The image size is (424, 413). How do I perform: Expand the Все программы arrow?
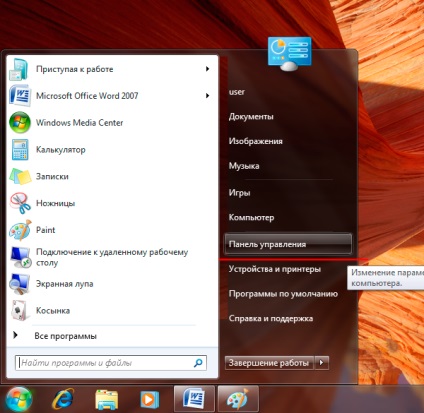(15, 335)
